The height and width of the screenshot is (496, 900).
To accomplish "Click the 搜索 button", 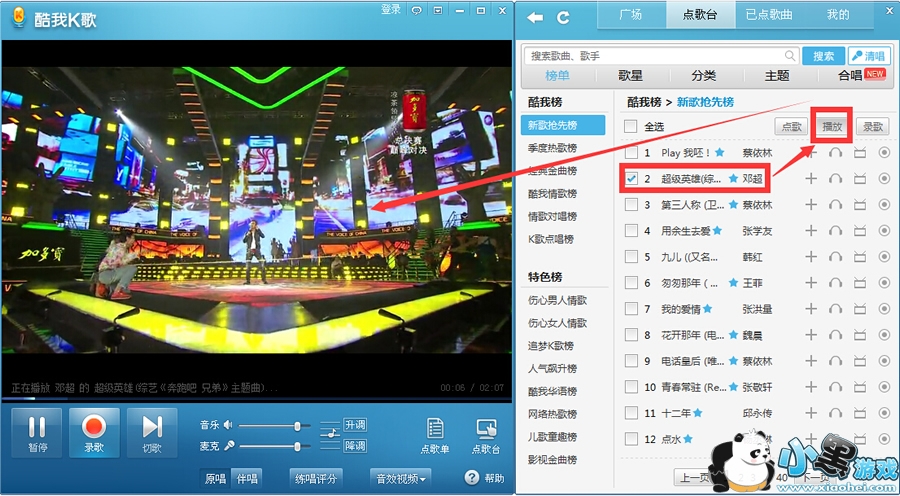I will pos(824,56).
